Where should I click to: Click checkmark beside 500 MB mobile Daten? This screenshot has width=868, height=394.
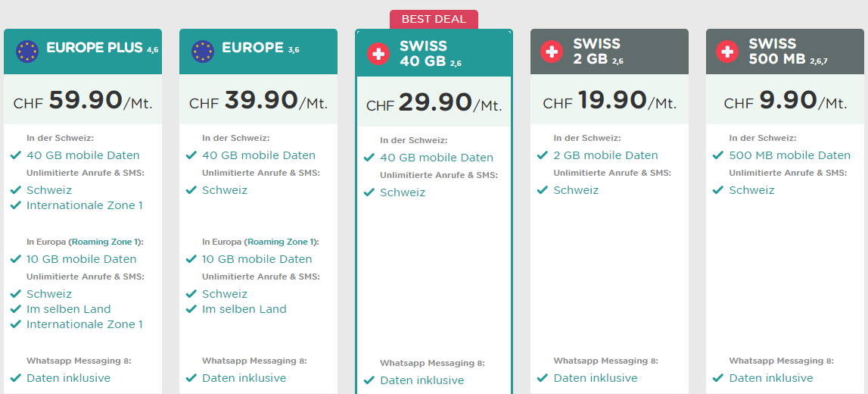718,155
